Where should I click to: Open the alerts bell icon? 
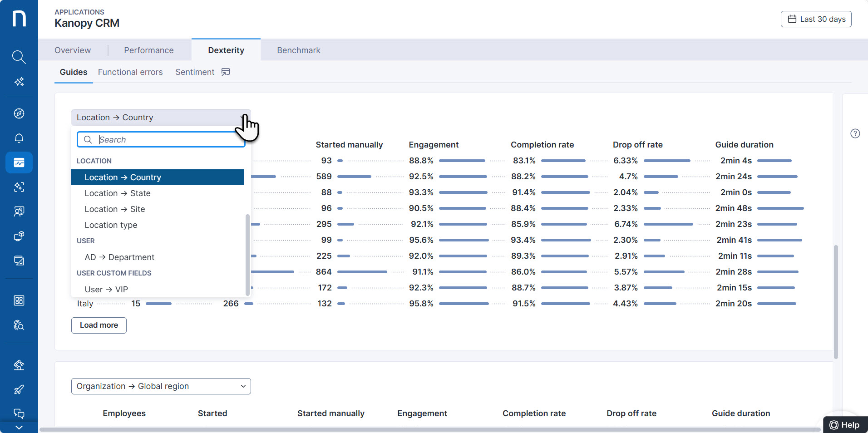[19, 138]
